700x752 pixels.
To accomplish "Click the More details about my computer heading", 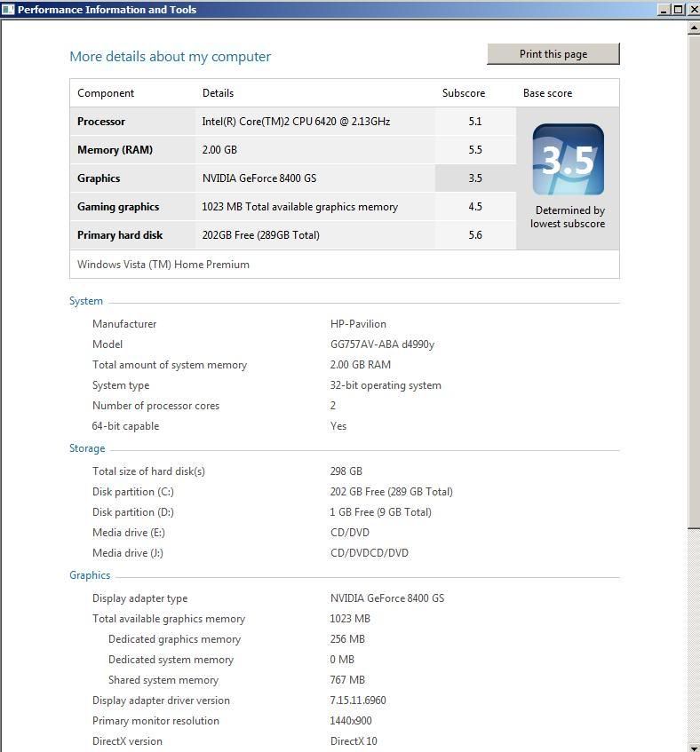I will pos(171,57).
